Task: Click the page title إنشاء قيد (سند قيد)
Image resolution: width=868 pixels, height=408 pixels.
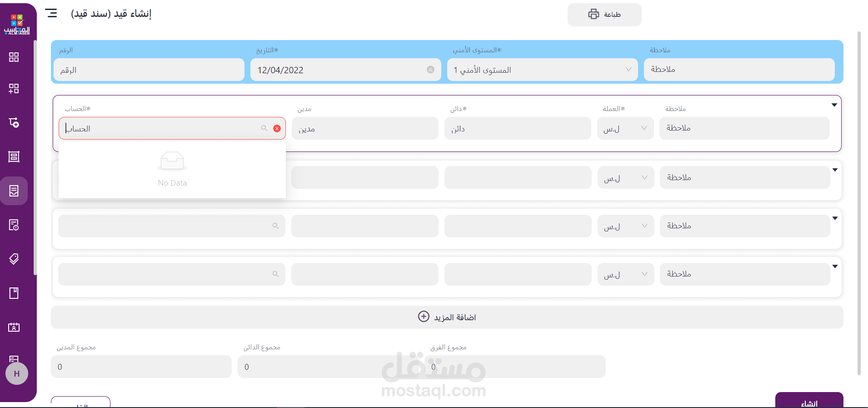Action: coord(111,14)
